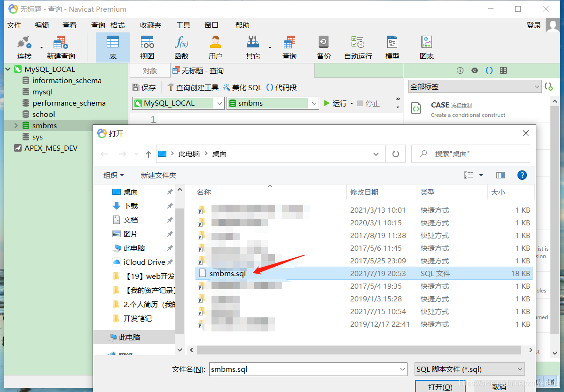Open New Query from Navicat toolbar
The image size is (564, 392).
pyautogui.click(x=61, y=47)
